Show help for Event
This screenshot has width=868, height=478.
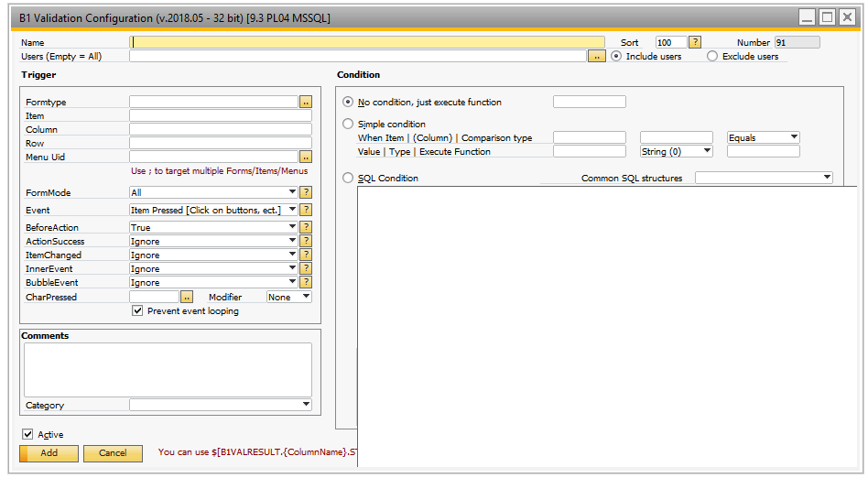306,210
